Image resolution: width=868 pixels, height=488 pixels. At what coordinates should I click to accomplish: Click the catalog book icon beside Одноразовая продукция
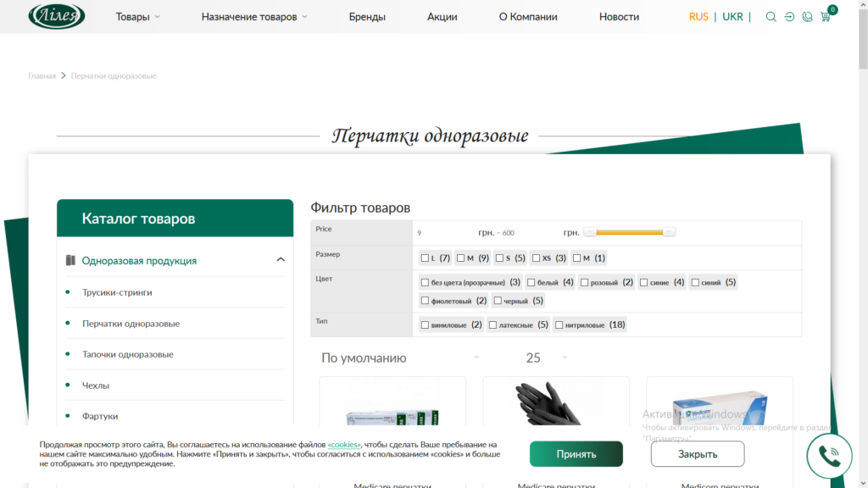(x=70, y=260)
